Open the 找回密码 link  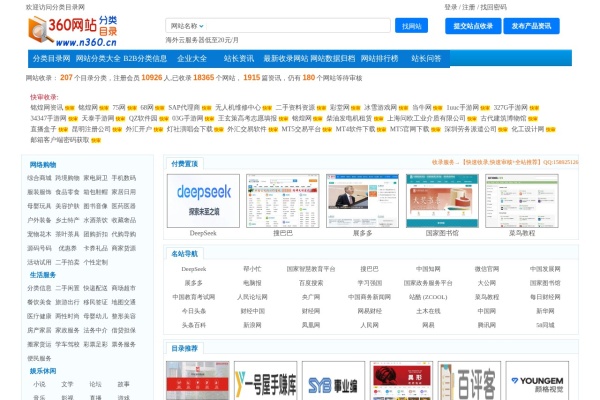coord(493,7)
